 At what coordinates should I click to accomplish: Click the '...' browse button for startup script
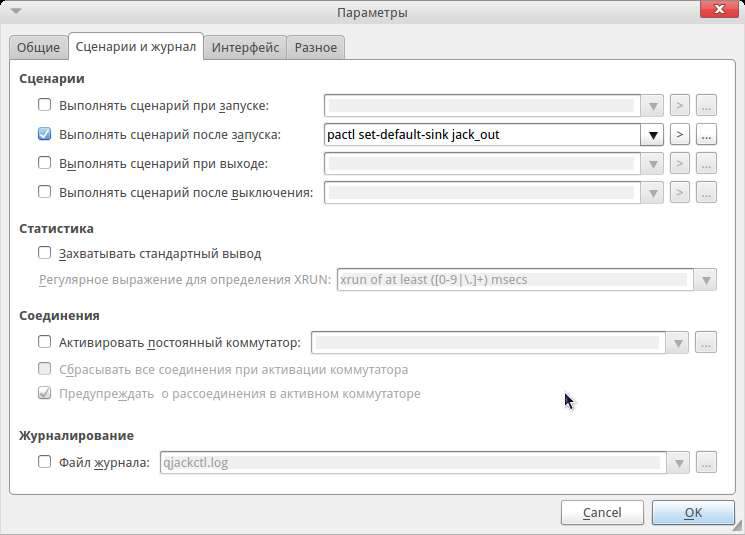tap(707, 105)
